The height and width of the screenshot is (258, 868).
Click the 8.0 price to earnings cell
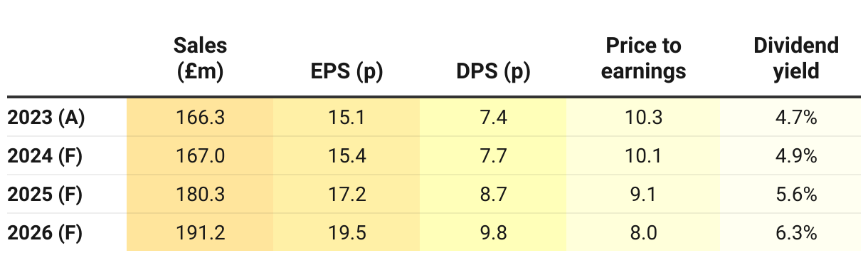643,233
